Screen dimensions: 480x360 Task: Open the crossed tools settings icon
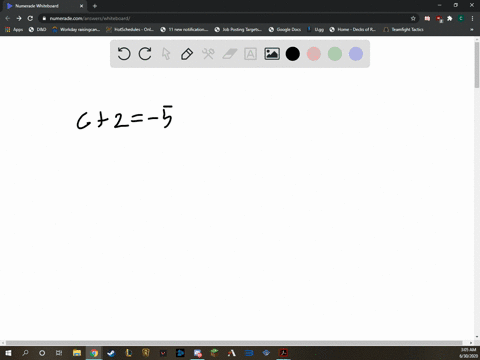[x=208, y=54]
